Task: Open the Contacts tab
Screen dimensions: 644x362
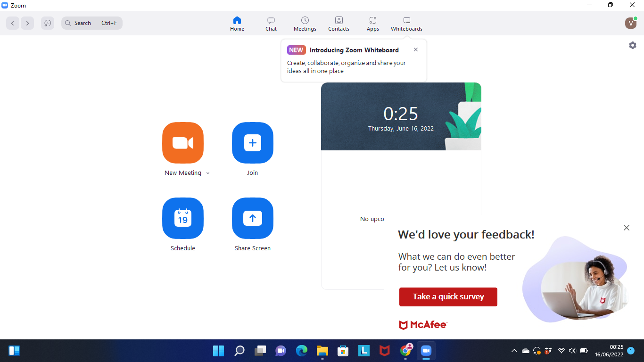Action: (x=339, y=24)
